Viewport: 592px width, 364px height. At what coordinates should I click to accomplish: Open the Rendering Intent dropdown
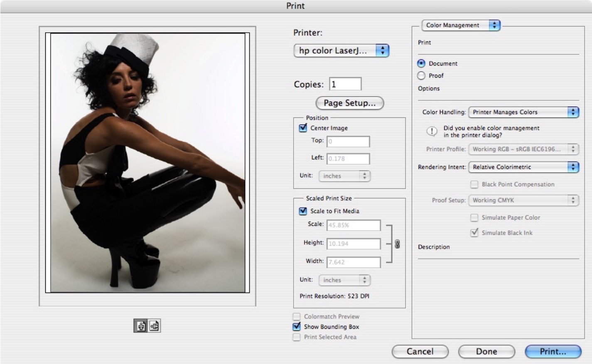point(523,167)
